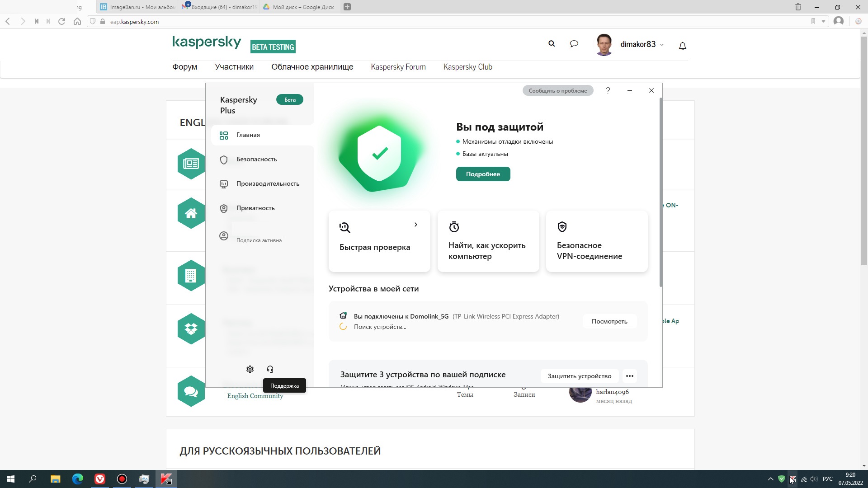Open volume control in system tray
This screenshot has width=868, height=488.
point(814,479)
